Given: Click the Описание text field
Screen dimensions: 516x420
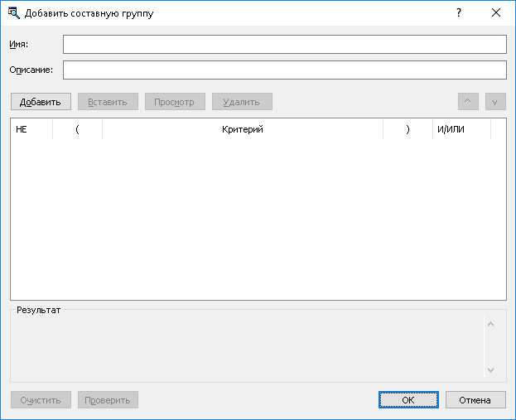Looking at the screenshot, I should [x=284, y=70].
